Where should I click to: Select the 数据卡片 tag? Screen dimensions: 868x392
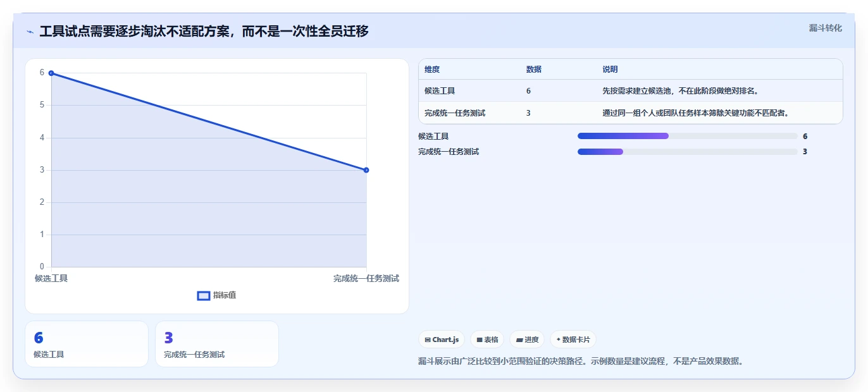[573, 340]
